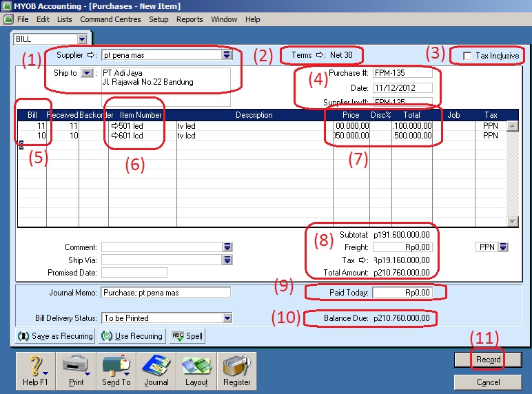The width and height of the screenshot is (532, 394).
Task: Click the Terms zoom arrow
Action: click(x=320, y=55)
